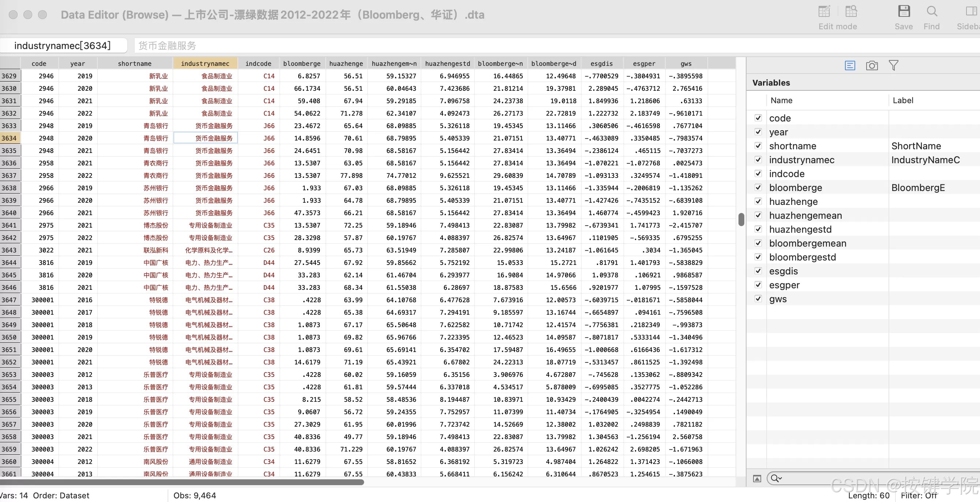This screenshot has width=980, height=502.
Task: Toggle the huazhengemean variable checkbox
Action: click(x=758, y=215)
